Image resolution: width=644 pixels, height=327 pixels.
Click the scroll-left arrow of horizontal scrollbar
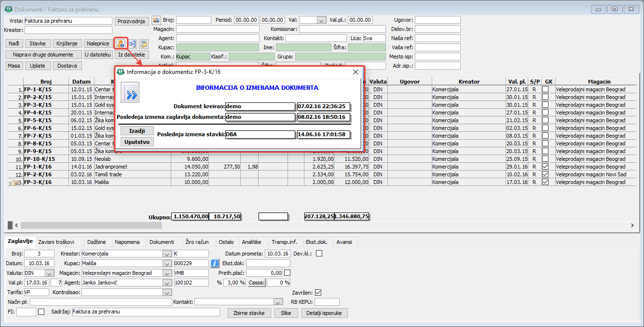[x=16, y=226]
